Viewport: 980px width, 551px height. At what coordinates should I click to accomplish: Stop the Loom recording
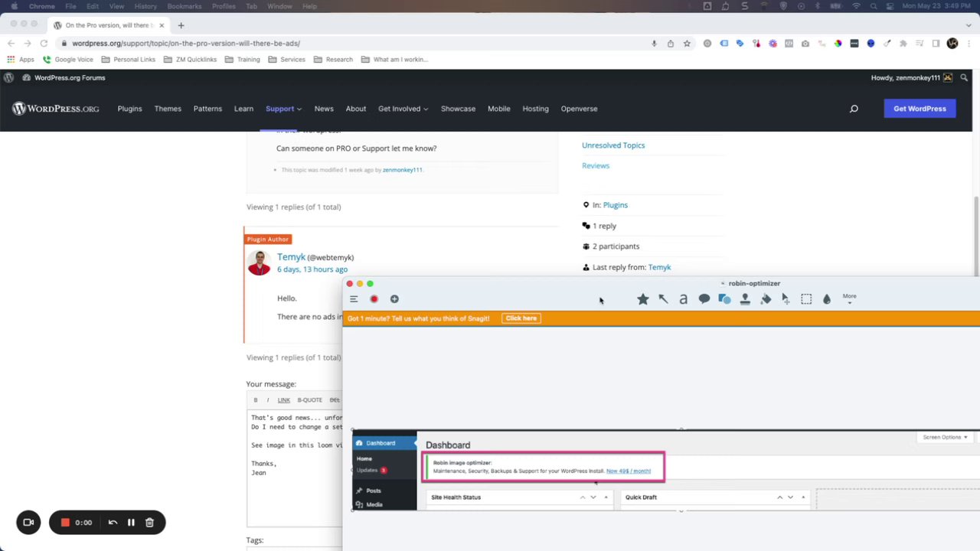(x=65, y=523)
